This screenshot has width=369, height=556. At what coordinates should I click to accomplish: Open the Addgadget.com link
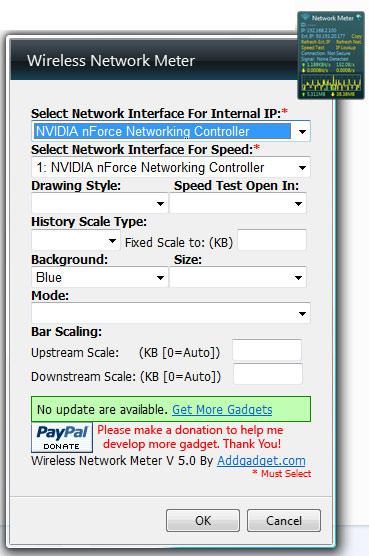[x=261, y=461]
